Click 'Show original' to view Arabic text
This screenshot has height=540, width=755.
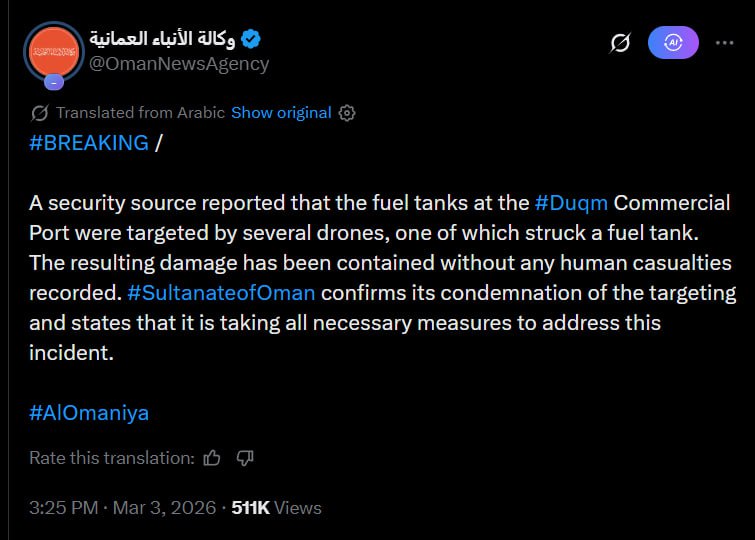281,113
